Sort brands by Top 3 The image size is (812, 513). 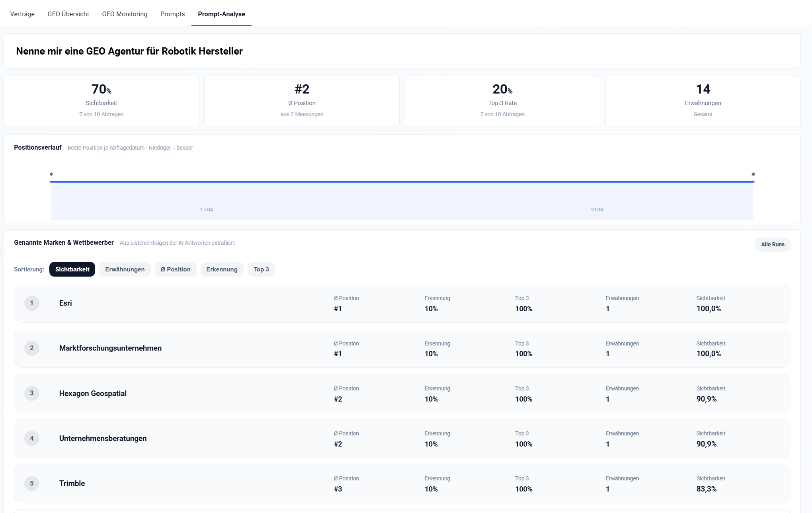click(x=261, y=269)
